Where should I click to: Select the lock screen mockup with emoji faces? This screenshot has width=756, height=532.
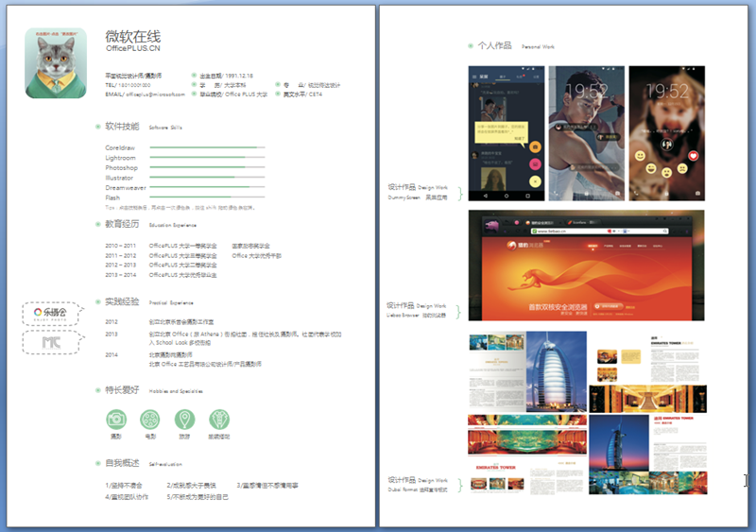(667, 133)
